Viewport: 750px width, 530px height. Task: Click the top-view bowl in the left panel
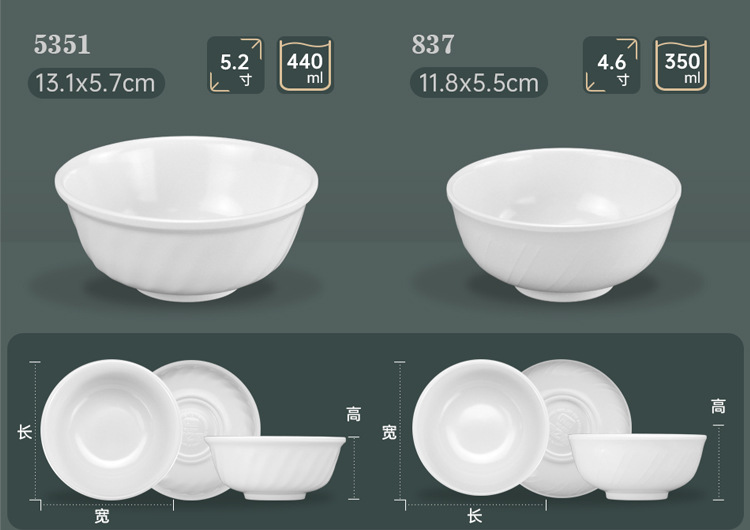(110, 430)
